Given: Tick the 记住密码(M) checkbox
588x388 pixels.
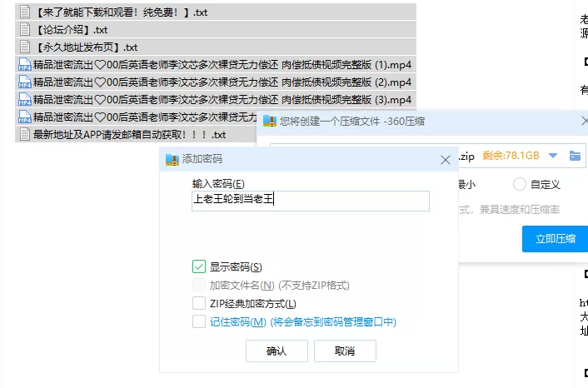Looking at the screenshot, I should tap(199, 321).
